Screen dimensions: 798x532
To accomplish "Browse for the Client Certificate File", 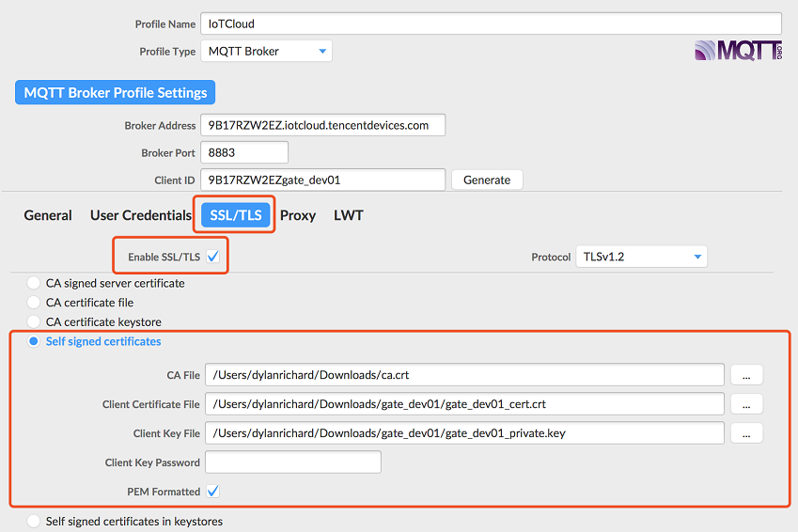I will tap(746, 404).
